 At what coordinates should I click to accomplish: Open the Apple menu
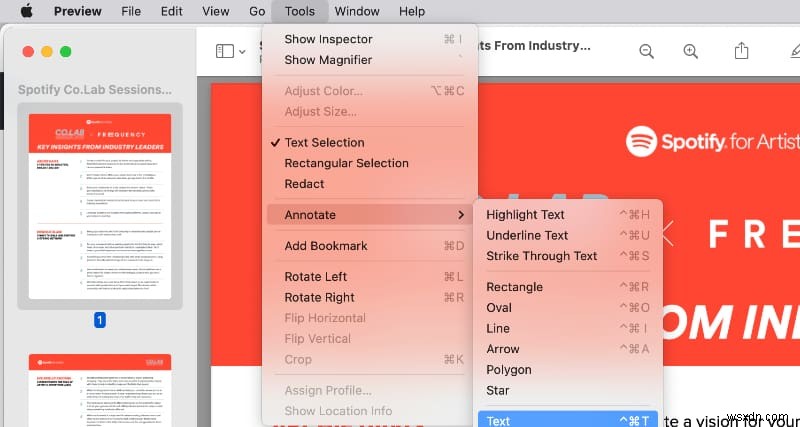click(x=26, y=11)
